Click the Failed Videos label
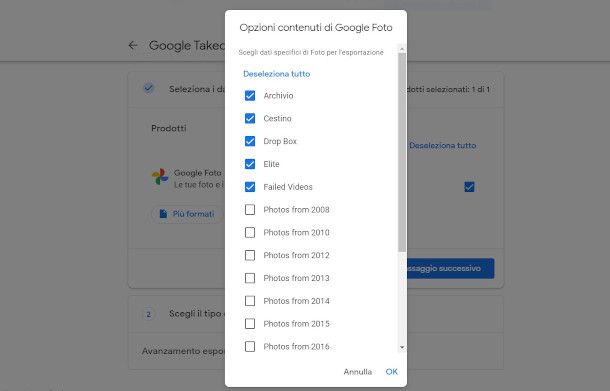 288,187
